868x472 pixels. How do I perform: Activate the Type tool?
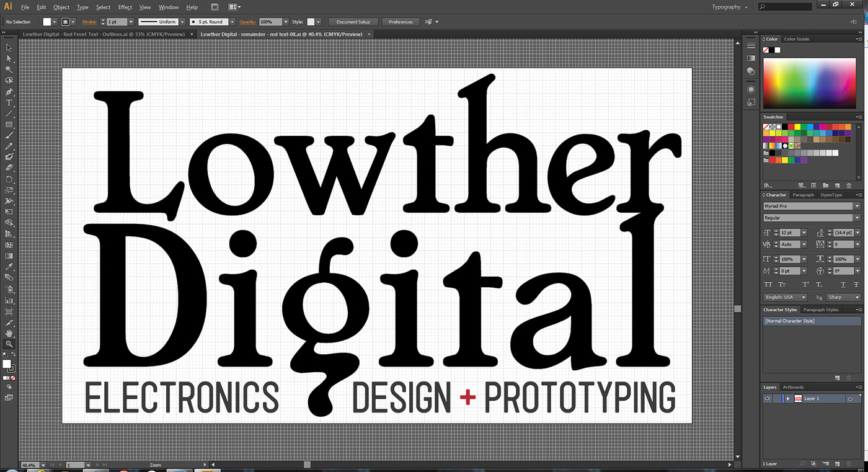click(x=9, y=103)
